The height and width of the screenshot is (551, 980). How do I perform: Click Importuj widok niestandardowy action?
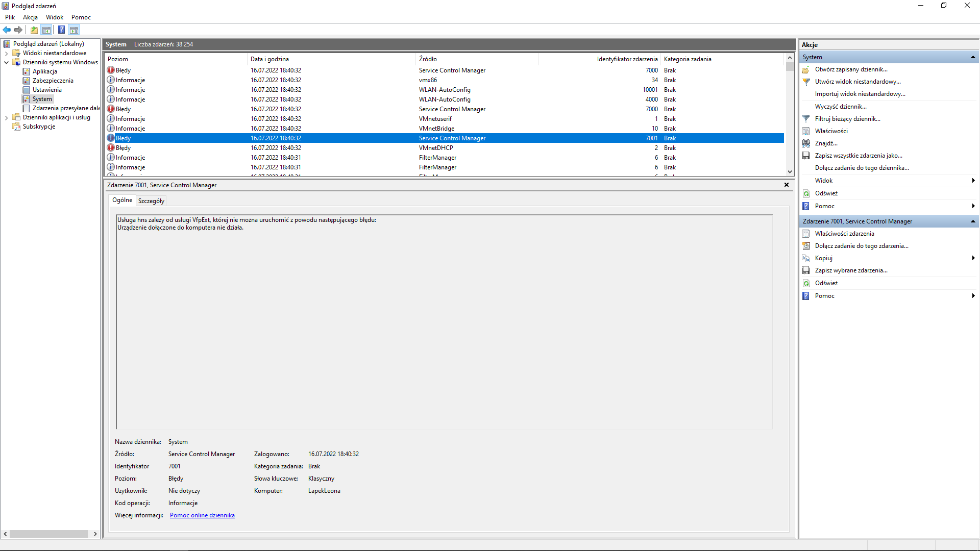[860, 94]
